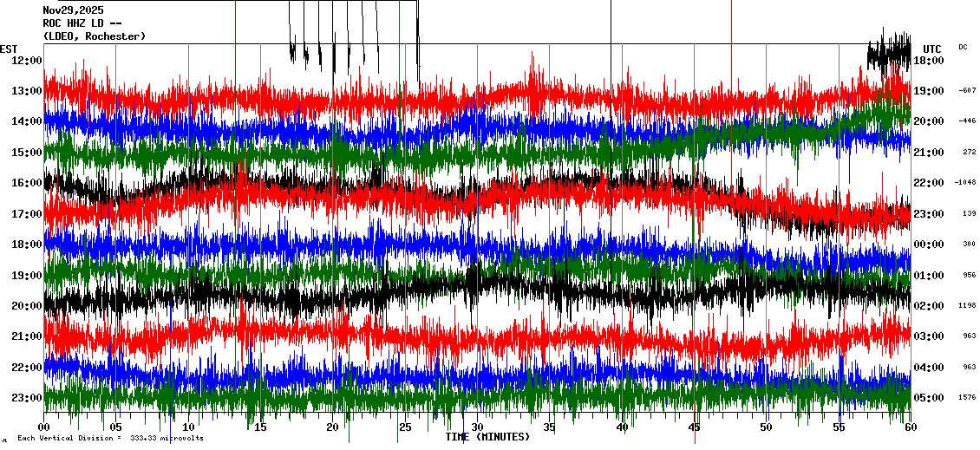Screen dimensions: 980x450
Task: Click the 12:00 EST row label
Action: 27,61
